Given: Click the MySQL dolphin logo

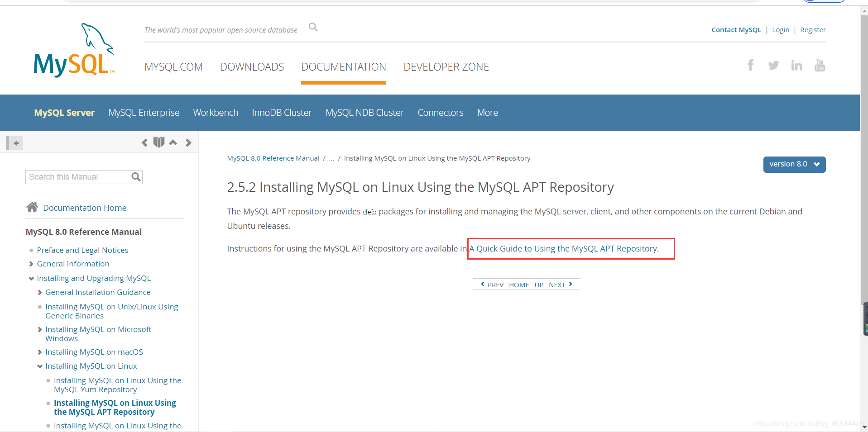Looking at the screenshot, I should 74,50.
